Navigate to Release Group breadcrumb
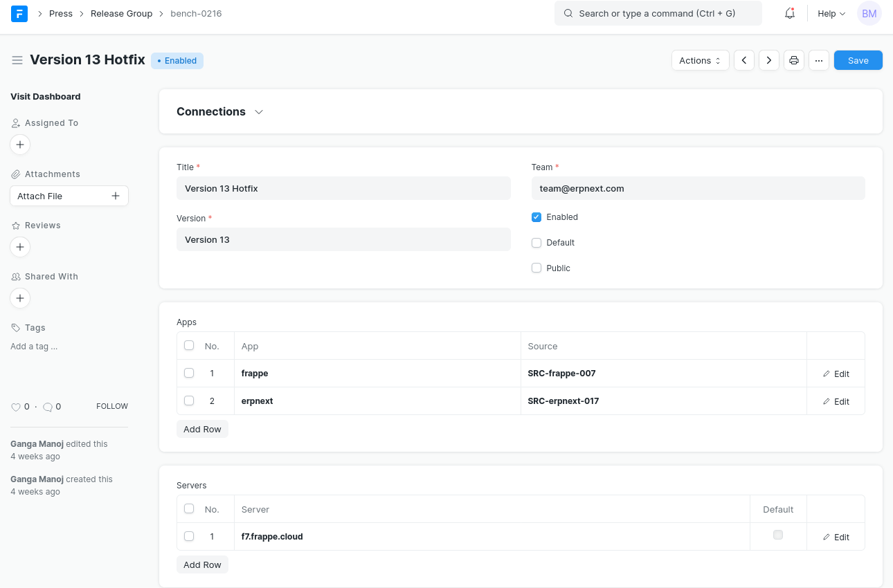The height and width of the screenshot is (588, 893). point(121,14)
